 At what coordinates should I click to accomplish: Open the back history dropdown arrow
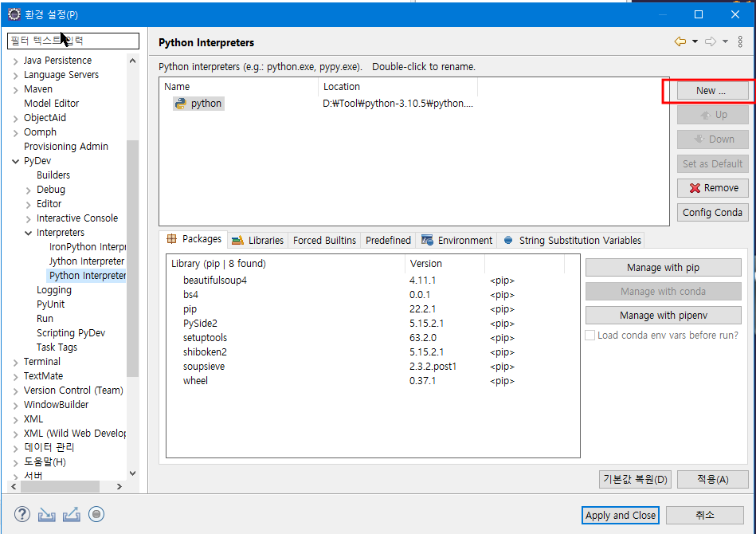[695, 42]
